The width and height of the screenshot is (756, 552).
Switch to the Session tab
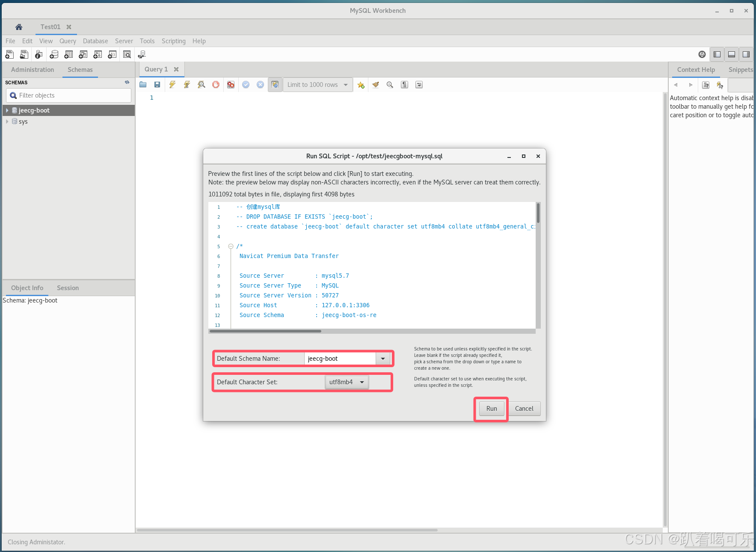(68, 288)
